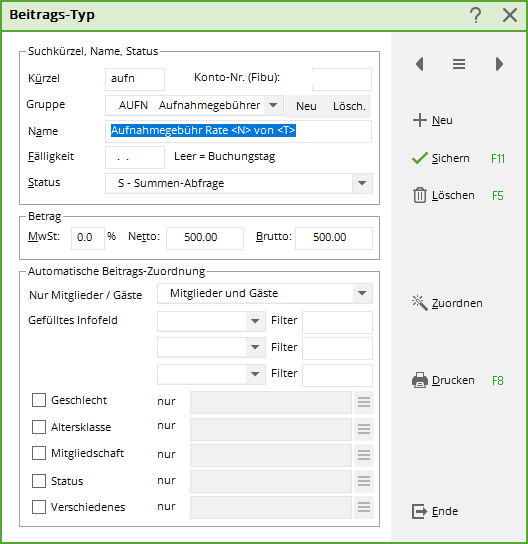
Task: Go to next record with right arrow
Action: (499, 64)
